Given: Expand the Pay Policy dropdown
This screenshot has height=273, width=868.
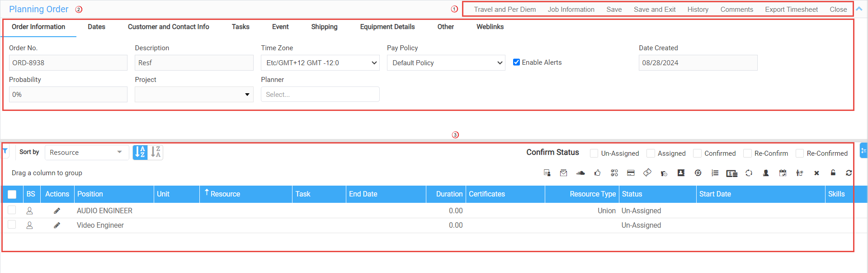Looking at the screenshot, I should pyautogui.click(x=446, y=63).
